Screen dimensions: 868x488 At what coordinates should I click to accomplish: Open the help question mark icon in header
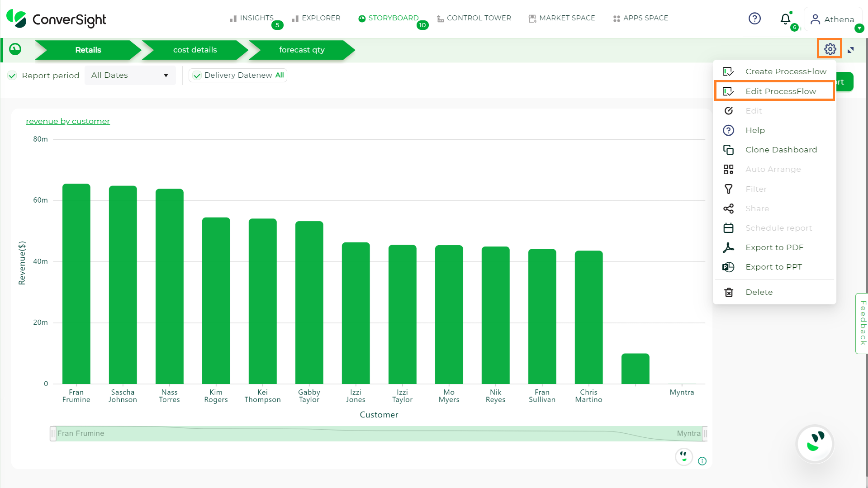pyautogui.click(x=754, y=19)
